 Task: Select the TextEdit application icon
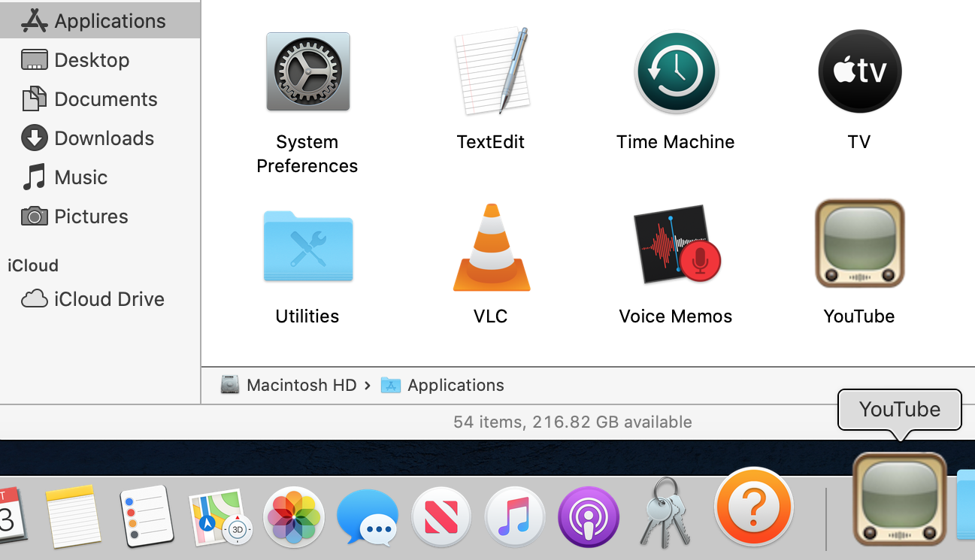[x=492, y=71]
